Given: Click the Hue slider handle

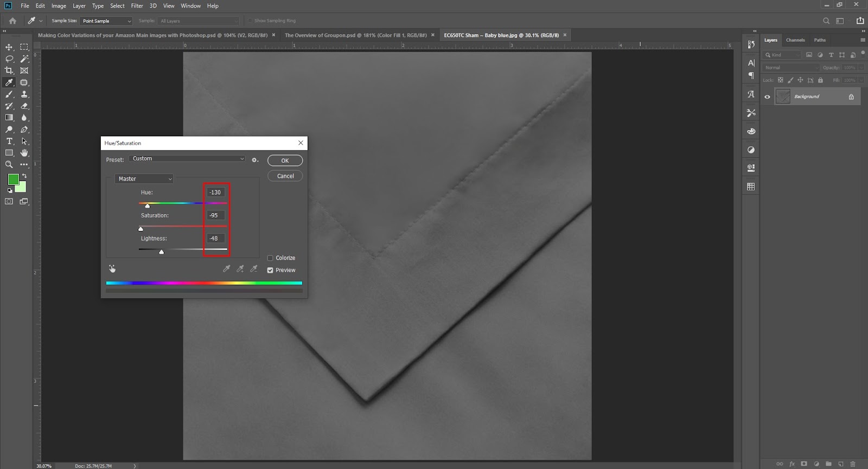Looking at the screenshot, I should pos(147,206).
